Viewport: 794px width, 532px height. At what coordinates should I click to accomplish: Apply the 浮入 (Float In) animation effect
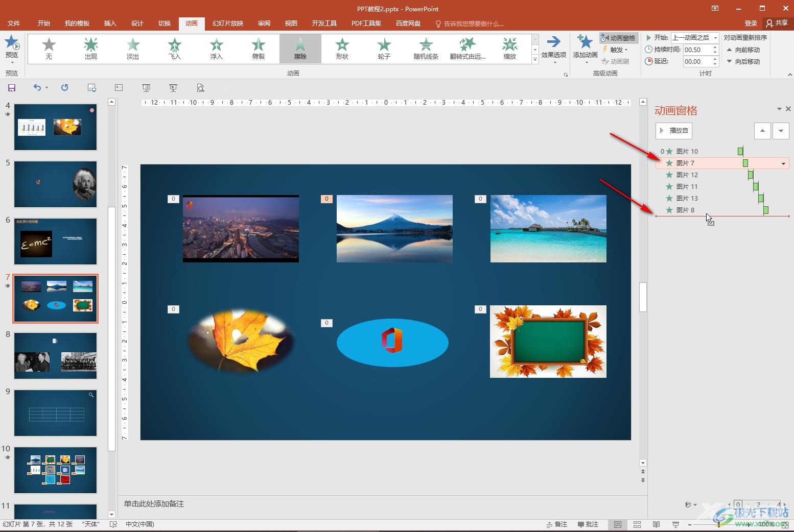(x=217, y=49)
